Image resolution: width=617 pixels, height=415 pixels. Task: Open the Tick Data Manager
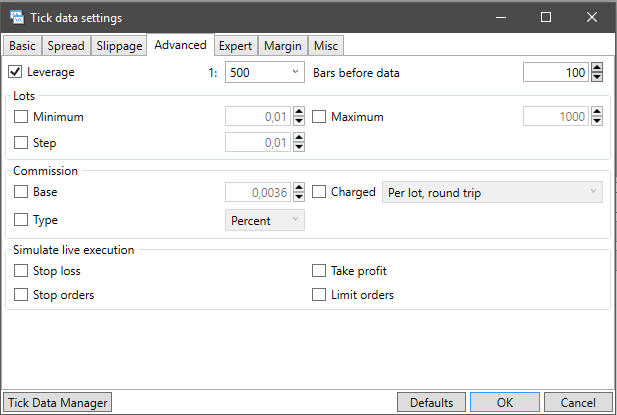pos(57,402)
